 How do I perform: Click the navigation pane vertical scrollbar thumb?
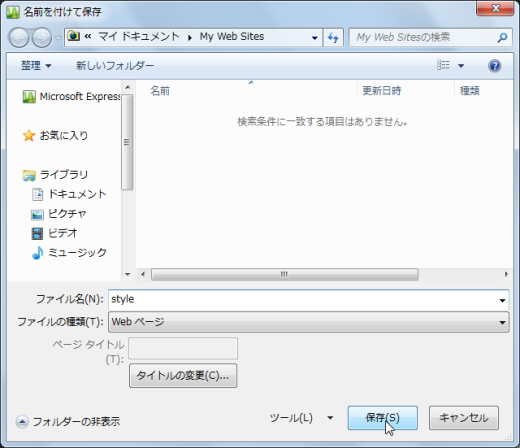[x=127, y=142]
